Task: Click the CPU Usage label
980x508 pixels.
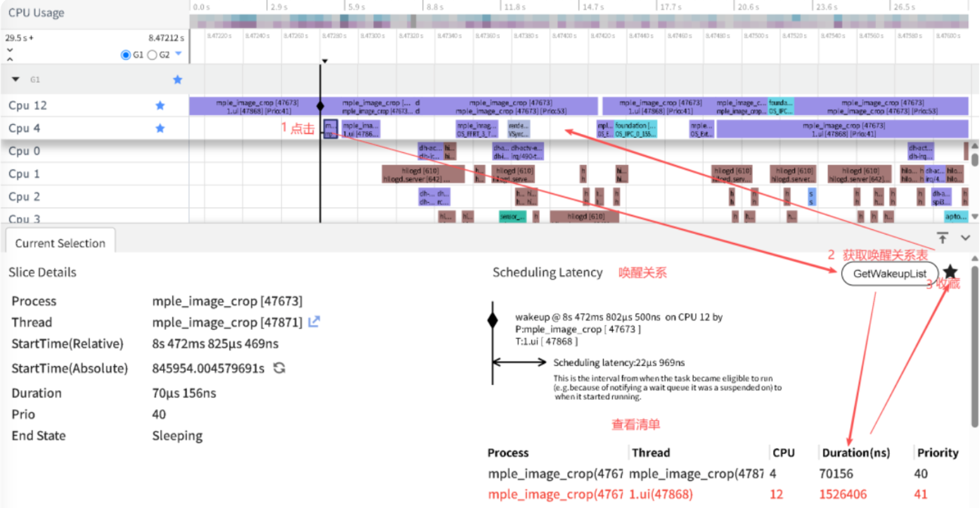Action: coord(36,13)
